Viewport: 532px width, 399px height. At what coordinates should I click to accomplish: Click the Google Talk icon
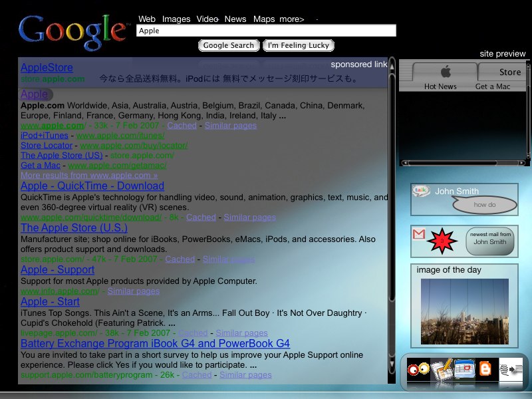click(421, 191)
